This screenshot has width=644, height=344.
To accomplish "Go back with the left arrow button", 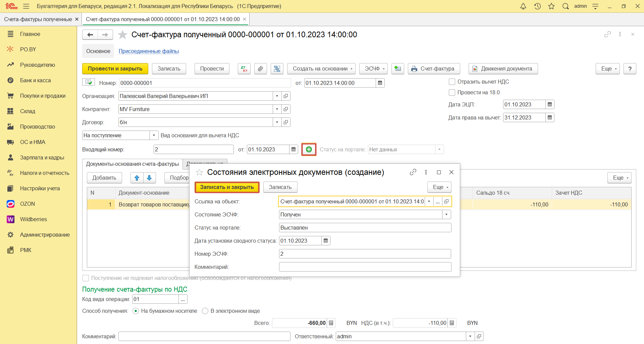I will (90, 35).
